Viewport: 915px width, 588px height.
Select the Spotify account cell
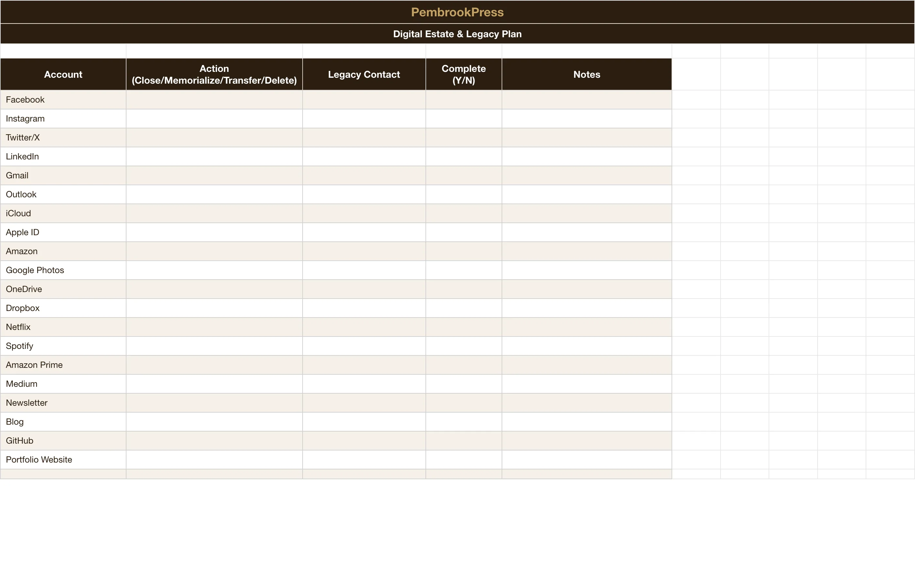point(63,346)
